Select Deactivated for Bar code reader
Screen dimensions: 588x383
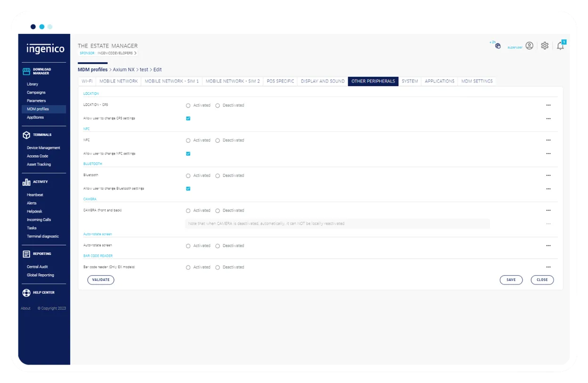218,268
